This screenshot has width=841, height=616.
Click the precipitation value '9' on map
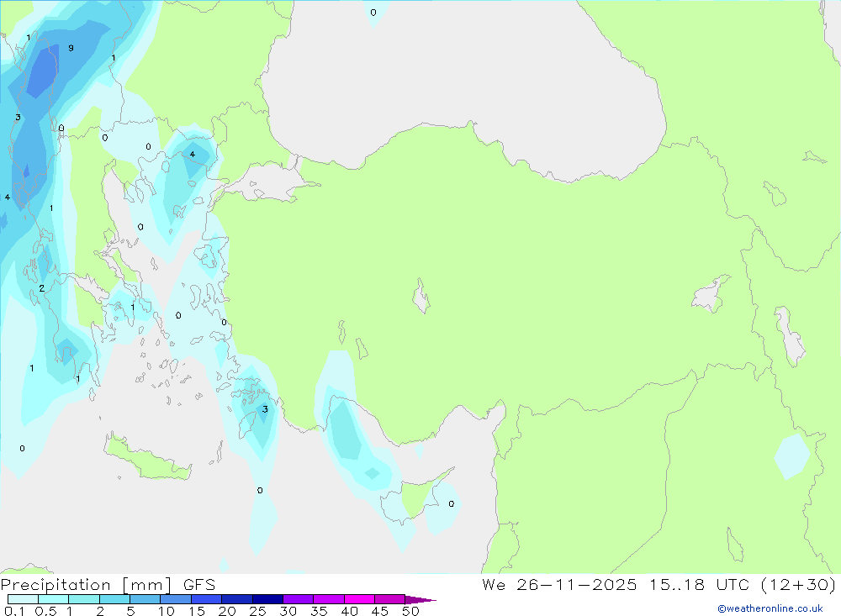[x=71, y=48]
